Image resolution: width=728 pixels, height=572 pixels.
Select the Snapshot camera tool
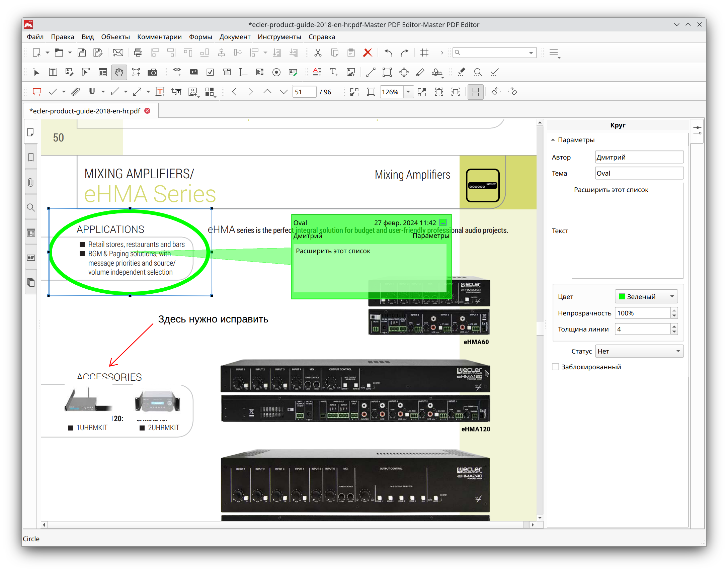tap(152, 72)
